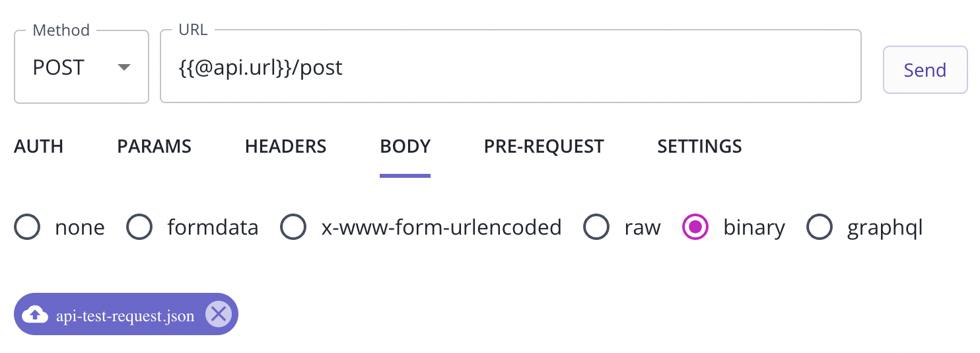Go to the HEADERS tab

286,146
